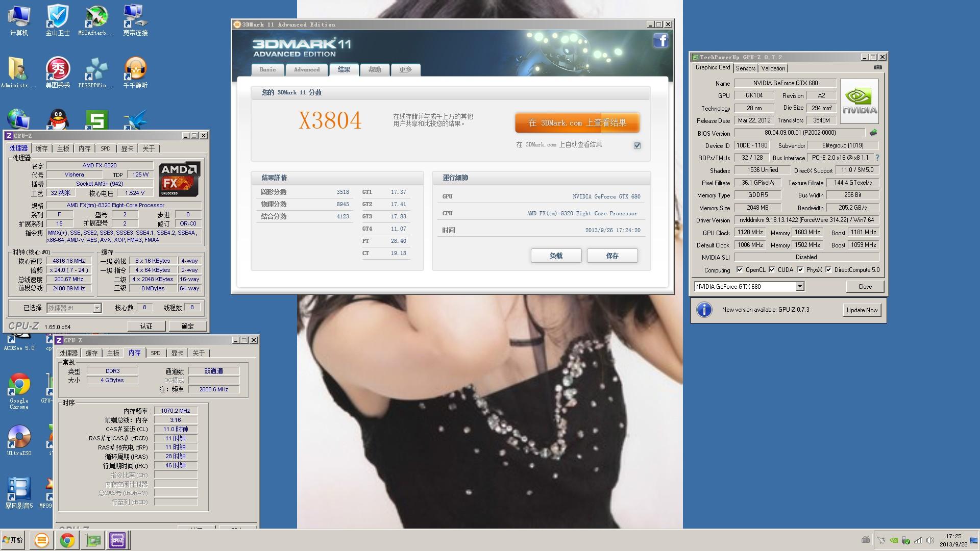This screenshot has height=551, width=980.
Task: Click the safely remove hardware tray icon
Action: tap(906, 540)
